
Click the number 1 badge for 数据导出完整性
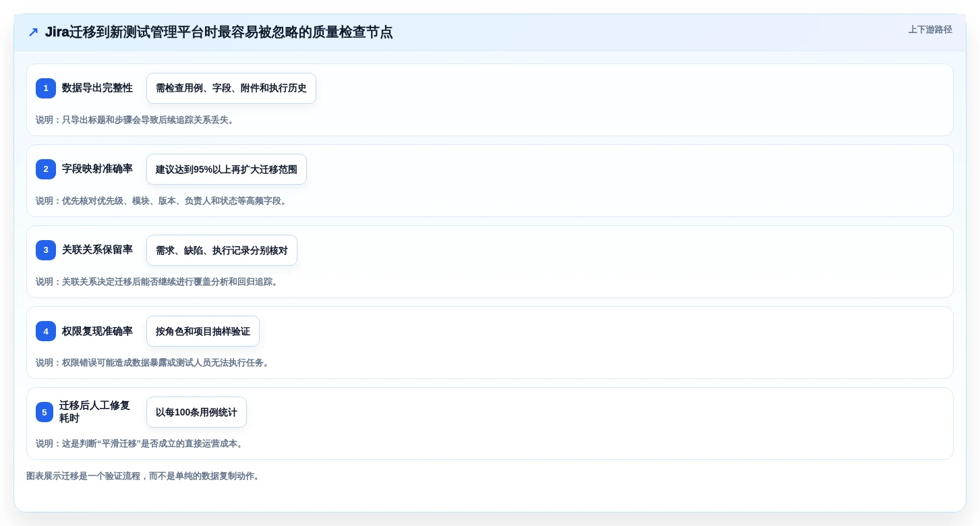[x=46, y=88]
